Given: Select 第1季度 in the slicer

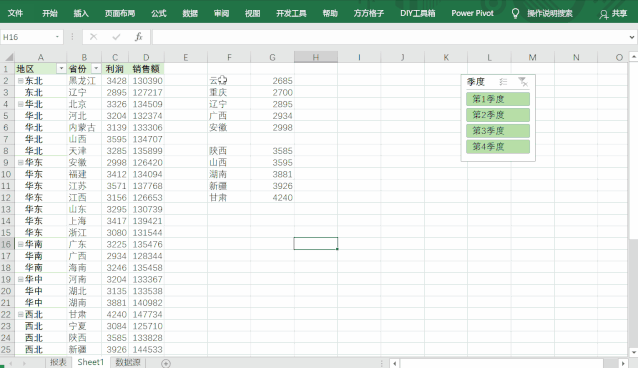Looking at the screenshot, I should click(x=498, y=99).
